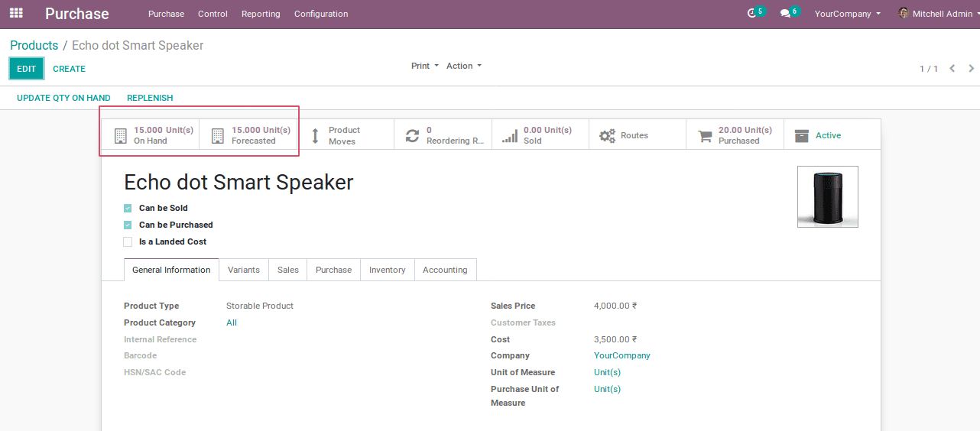
Task: Toggle the Can be Purchased checkbox
Action: (128, 225)
